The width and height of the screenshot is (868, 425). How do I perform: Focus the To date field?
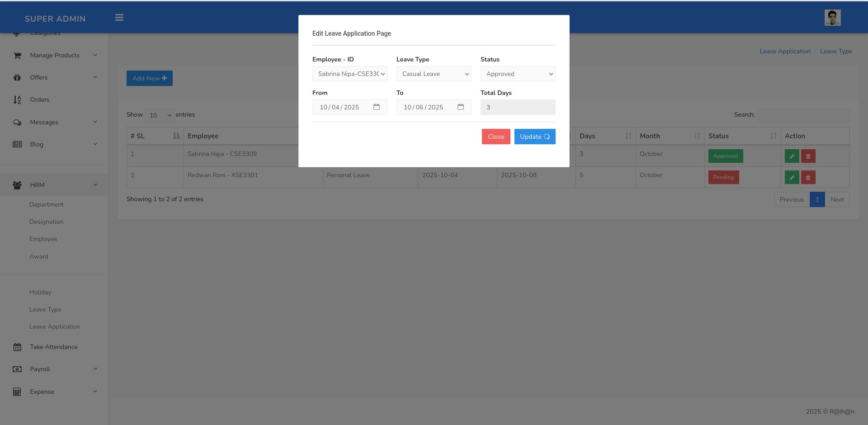434,107
